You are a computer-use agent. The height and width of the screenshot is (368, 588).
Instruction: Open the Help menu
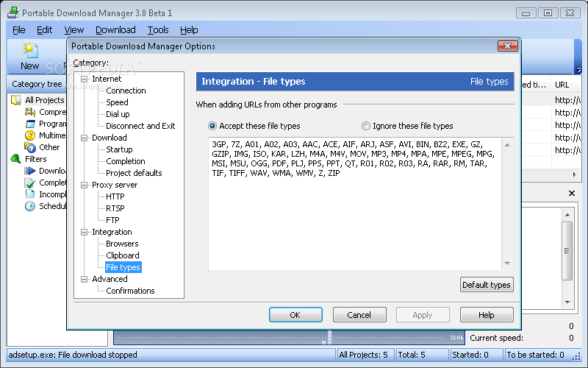(189, 29)
